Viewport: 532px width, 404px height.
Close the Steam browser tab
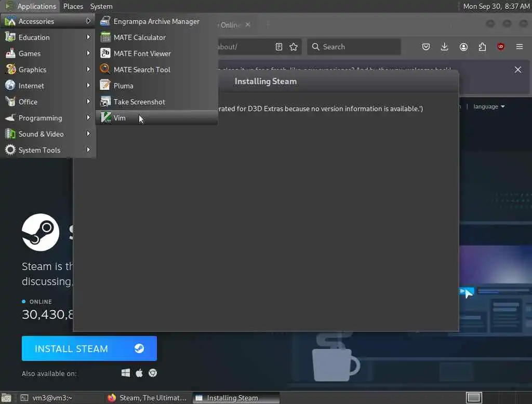(248, 25)
